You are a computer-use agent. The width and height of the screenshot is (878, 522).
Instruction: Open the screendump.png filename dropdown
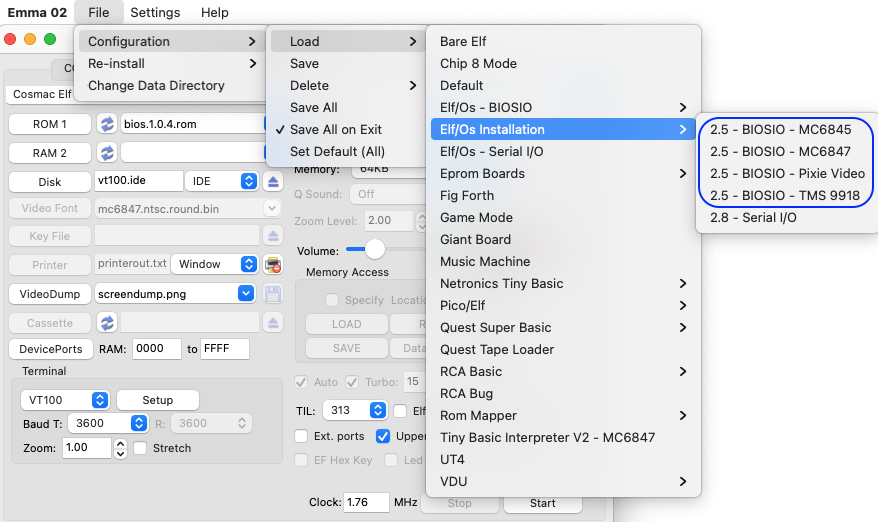click(245, 293)
